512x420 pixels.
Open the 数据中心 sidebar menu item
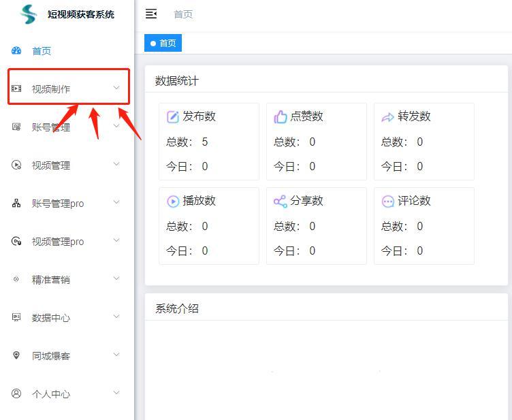tap(50, 318)
